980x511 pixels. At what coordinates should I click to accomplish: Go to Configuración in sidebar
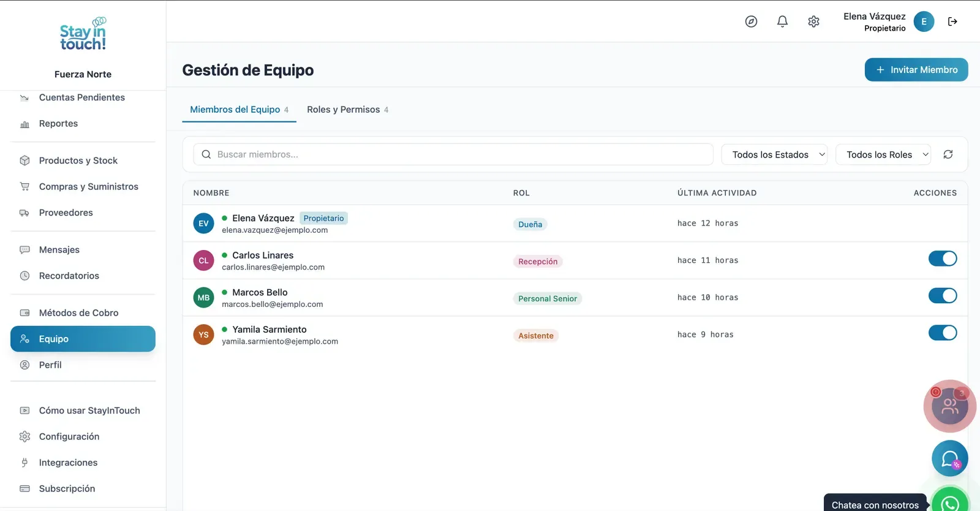click(83, 437)
